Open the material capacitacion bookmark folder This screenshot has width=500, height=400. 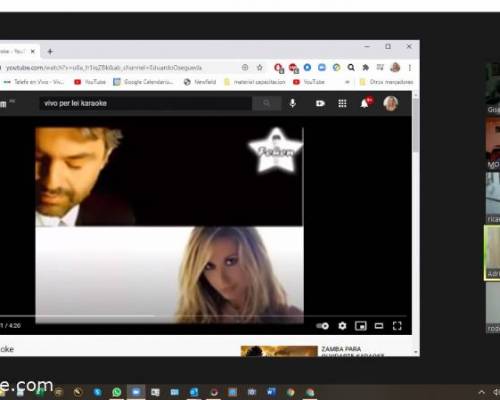(x=255, y=82)
